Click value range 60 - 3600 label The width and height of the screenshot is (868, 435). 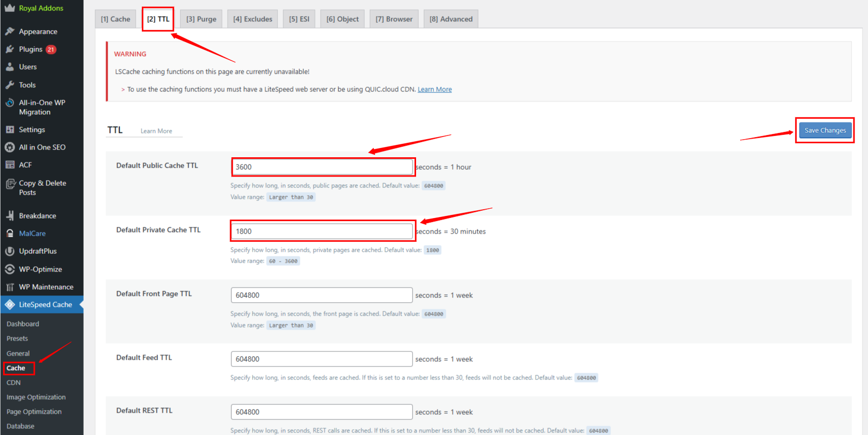(283, 261)
